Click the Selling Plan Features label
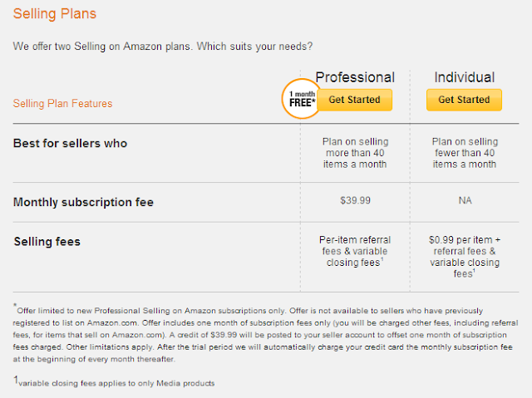 pyautogui.click(x=62, y=103)
